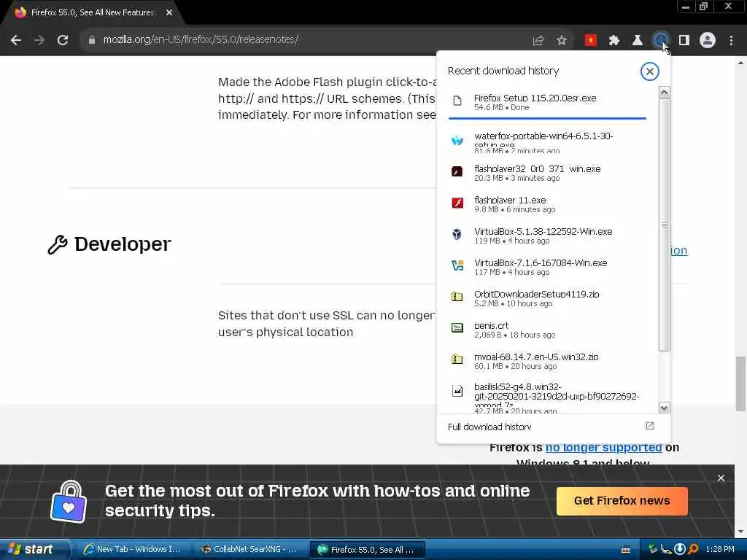Viewport: 747px width, 560px height.
Task: Click the open-in-new-tab download history icon
Action: [x=650, y=426]
